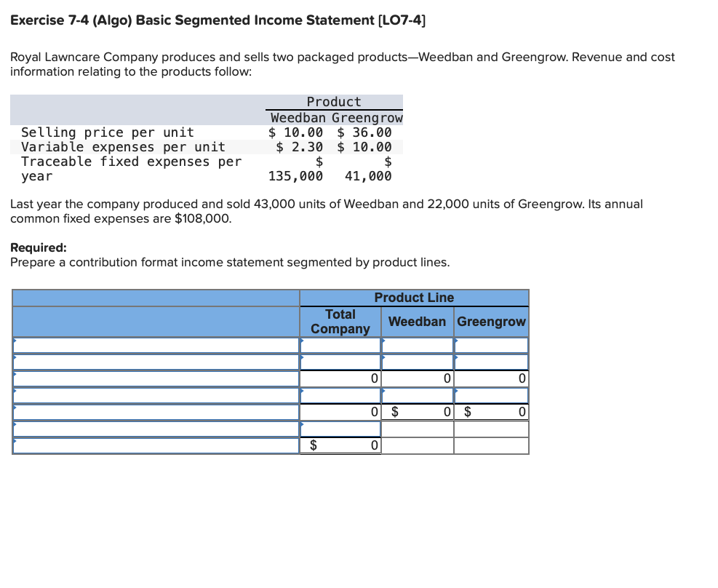
Task: Click fourth-row Greengrow input cell
Action: [491, 396]
